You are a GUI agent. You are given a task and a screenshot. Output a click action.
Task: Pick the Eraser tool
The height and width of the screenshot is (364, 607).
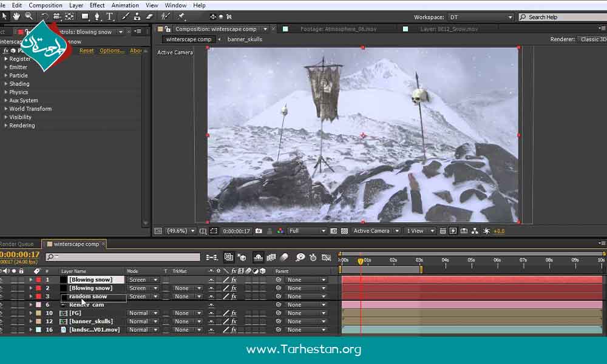(150, 16)
